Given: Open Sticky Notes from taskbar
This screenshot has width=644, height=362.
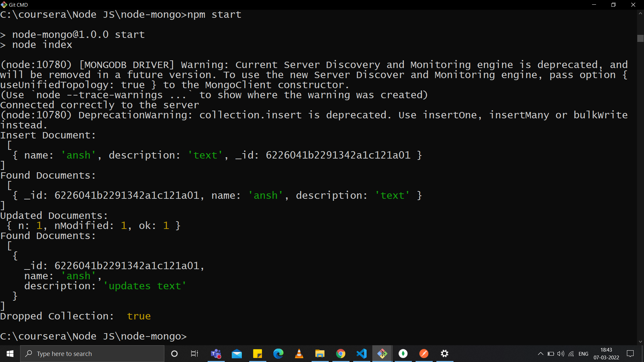Looking at the screenshot, I should pyautogui.click(x=258, y=354).
